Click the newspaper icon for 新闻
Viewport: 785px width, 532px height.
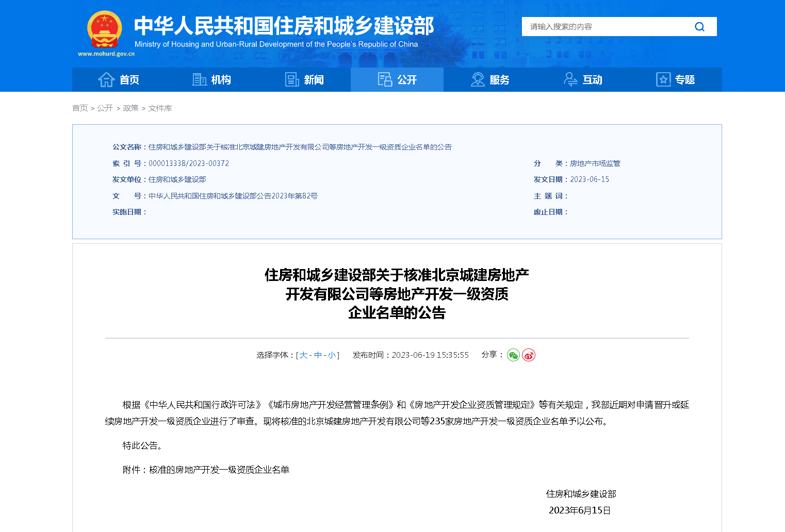292,80
